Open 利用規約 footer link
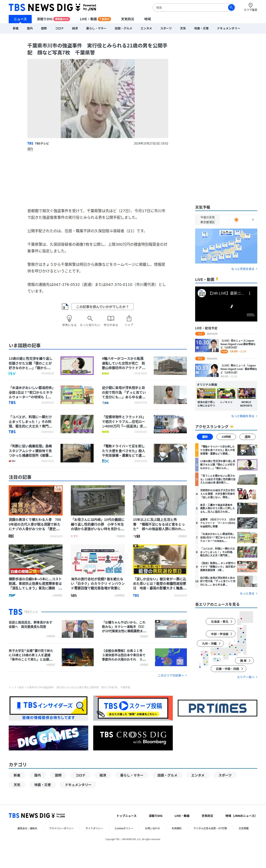Image resolution: width=266 pixels, height=868 pixels. point(177,828)
